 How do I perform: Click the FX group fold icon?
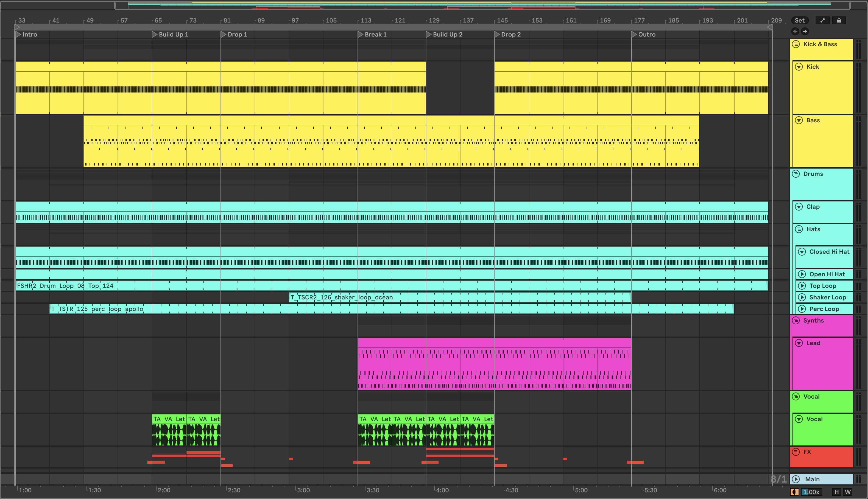pyautogui.click(x=796, y=452)
